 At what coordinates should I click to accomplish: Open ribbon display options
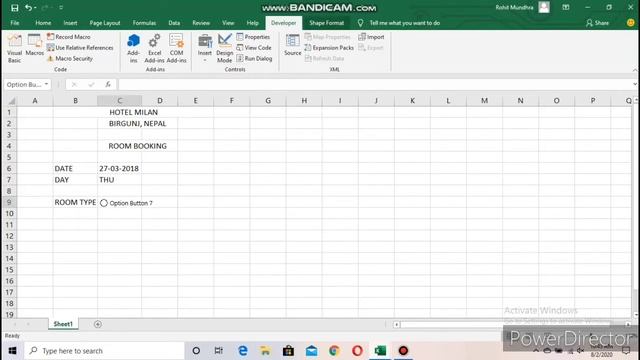coord(566,8)
